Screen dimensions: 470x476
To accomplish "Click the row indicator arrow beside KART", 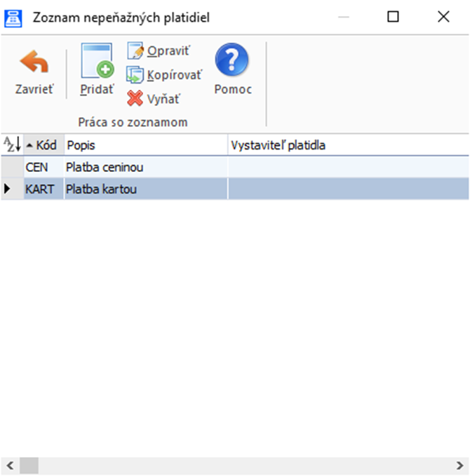I will click(8, 189).
